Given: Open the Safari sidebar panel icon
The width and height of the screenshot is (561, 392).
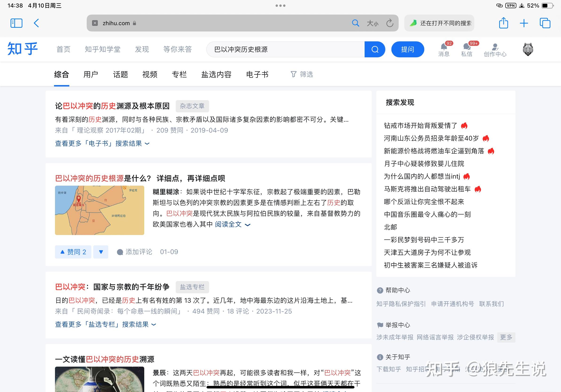Looking at the screenshot, I should click(x=16, y=23).
